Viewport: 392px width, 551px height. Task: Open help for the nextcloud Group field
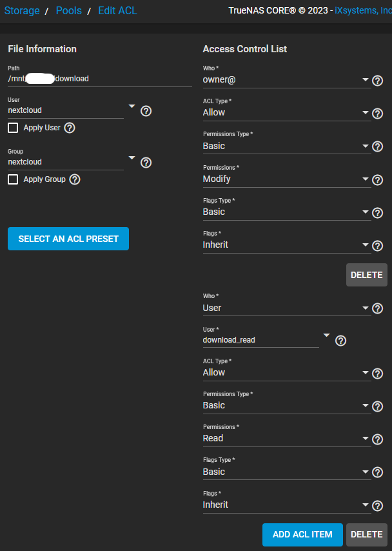point(146,163)
